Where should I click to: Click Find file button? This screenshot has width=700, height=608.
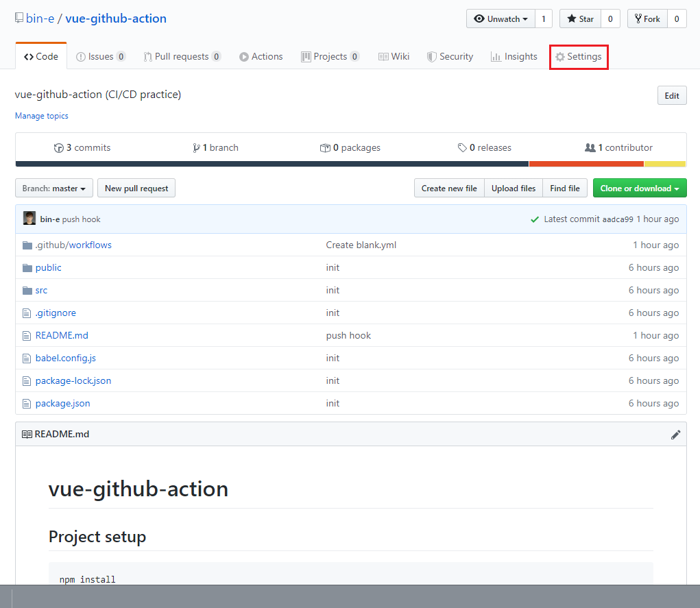coord(565,188)
